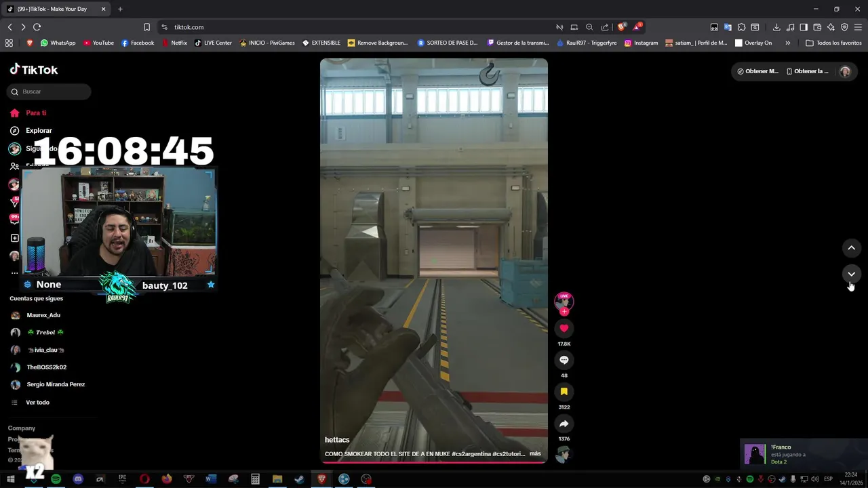Open the Windows Start menu
Viewport: 868px width, 488px height.
point(10,479)
